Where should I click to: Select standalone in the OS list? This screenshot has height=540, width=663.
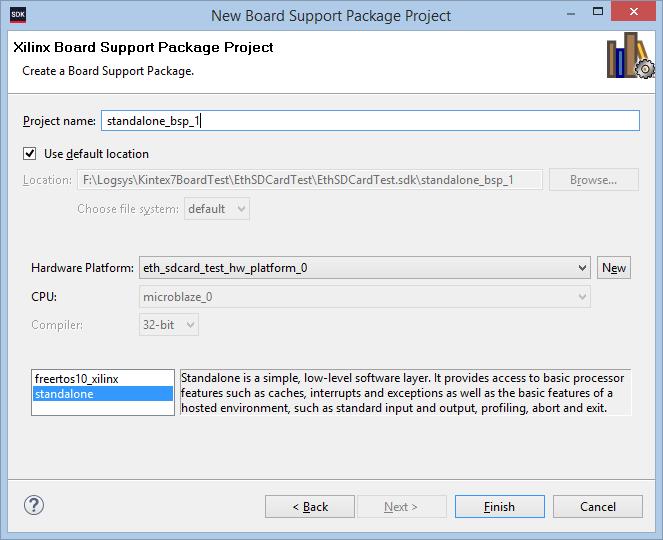pos(103,394)
